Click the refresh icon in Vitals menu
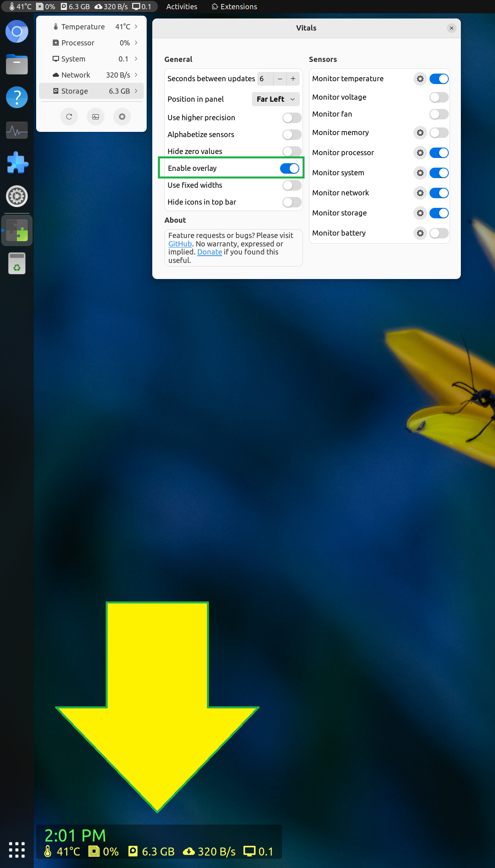495x868 pixels. point(69,117)
